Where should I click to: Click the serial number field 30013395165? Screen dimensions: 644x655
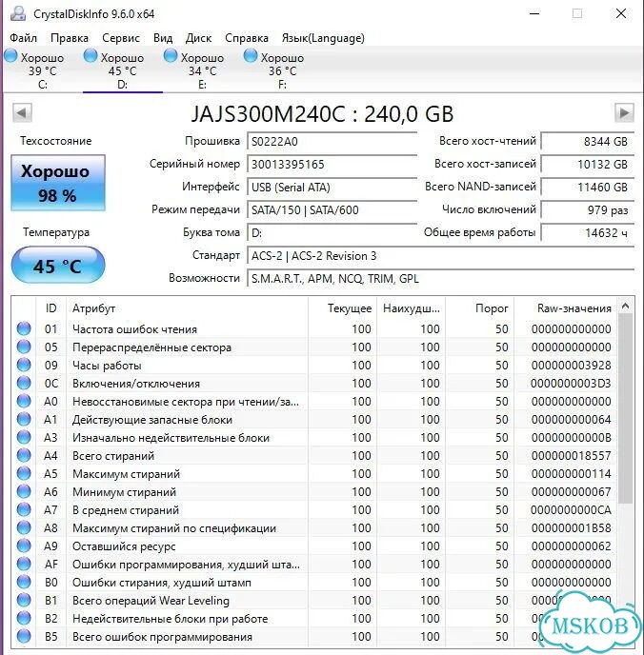tap(332, 164)
